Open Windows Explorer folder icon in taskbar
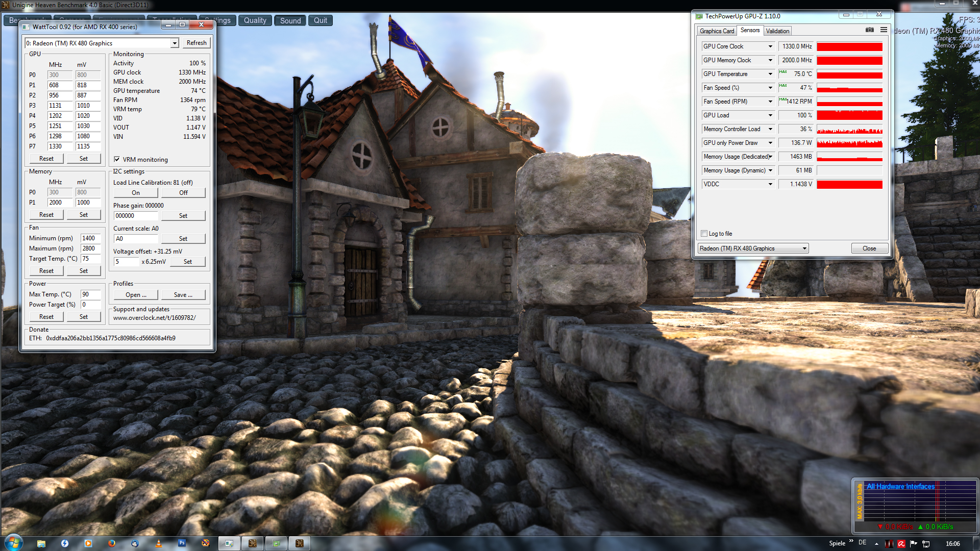This screenshot has width=980, height=551. pos(41,543)
